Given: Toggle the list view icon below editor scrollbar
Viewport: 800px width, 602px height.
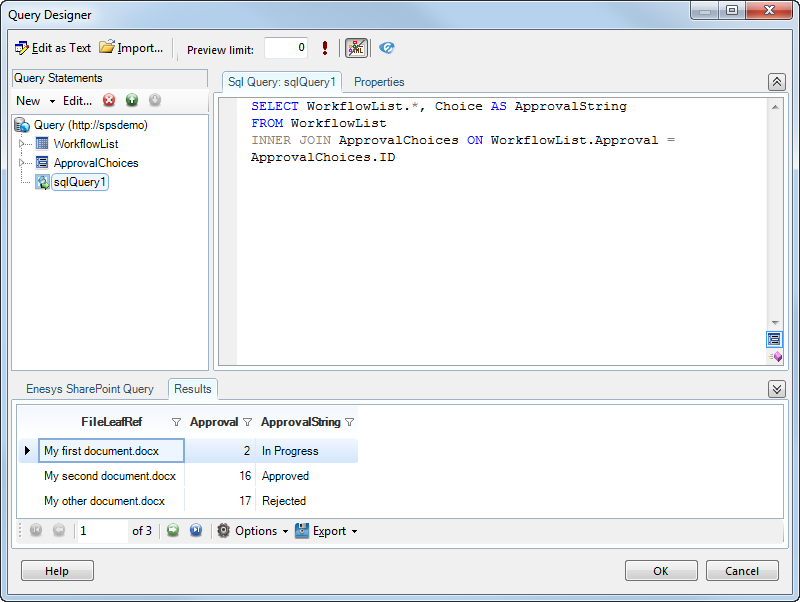Looking at the screenshot, I should pos(775,339).
